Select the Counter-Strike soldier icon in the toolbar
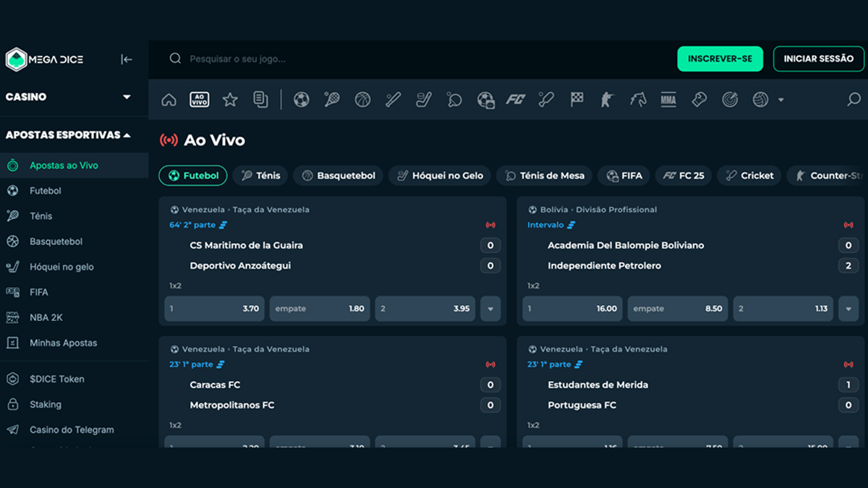This screenshot has width=868, height=488. pos(606,100)
